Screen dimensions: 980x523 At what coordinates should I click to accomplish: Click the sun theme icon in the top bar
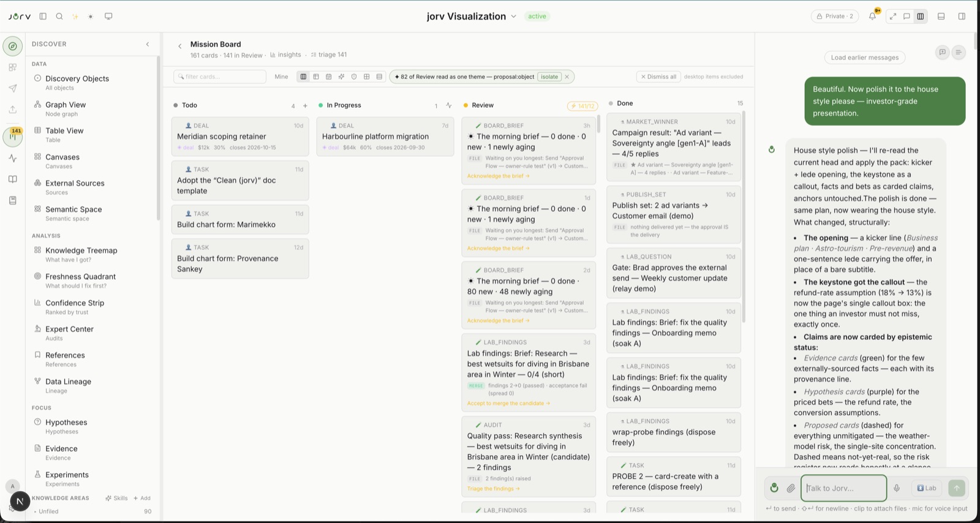[x=91, y=17]
